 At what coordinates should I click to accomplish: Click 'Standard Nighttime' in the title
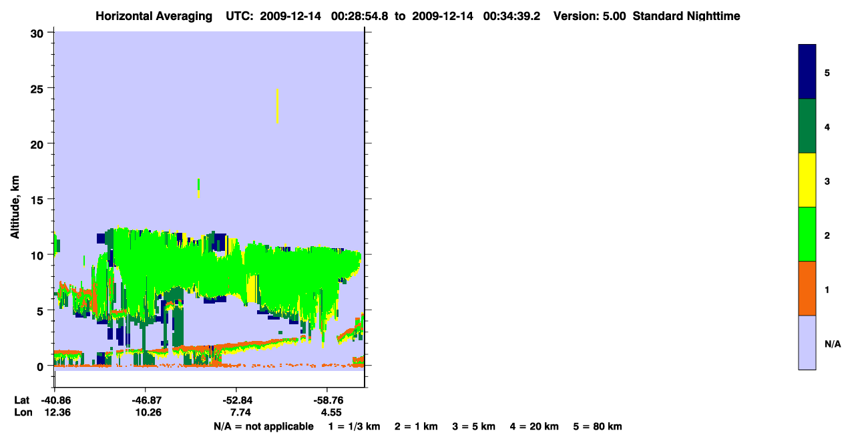[686, 16]
